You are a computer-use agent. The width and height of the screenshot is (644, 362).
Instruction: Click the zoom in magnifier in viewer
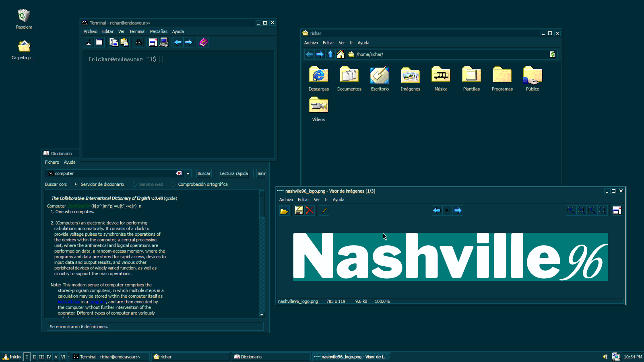571,210
